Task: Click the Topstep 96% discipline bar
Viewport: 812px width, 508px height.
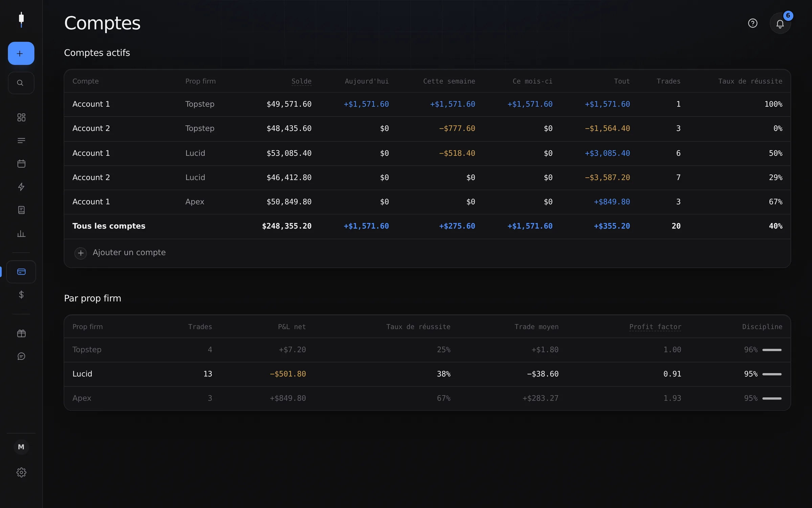Action: coord(772,350)
